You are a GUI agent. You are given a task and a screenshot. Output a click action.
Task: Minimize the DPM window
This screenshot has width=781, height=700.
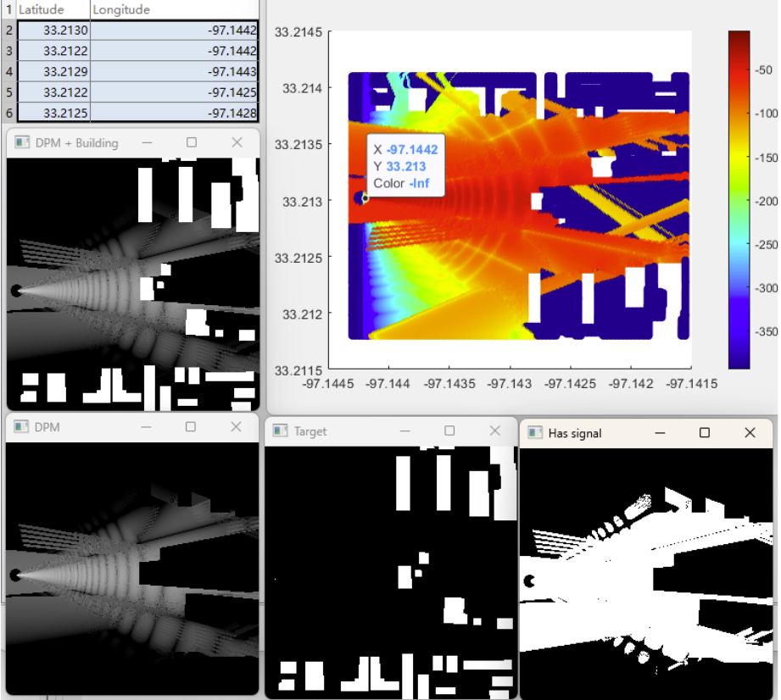point(148,427)
